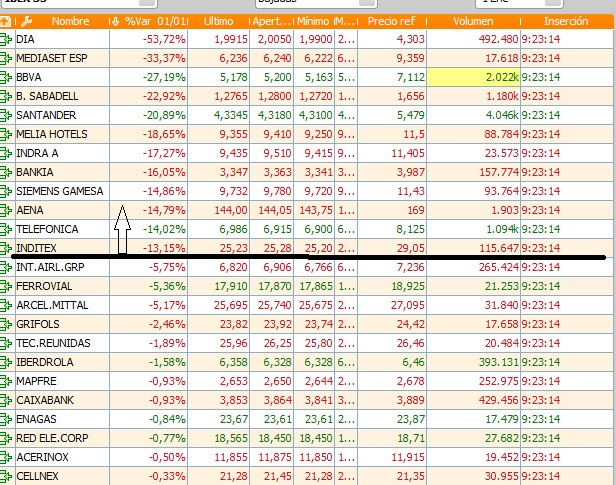Screen dimensions: 616x485
Task: Click the up-arrow icon at header's left edge
Action: point(6,21)
